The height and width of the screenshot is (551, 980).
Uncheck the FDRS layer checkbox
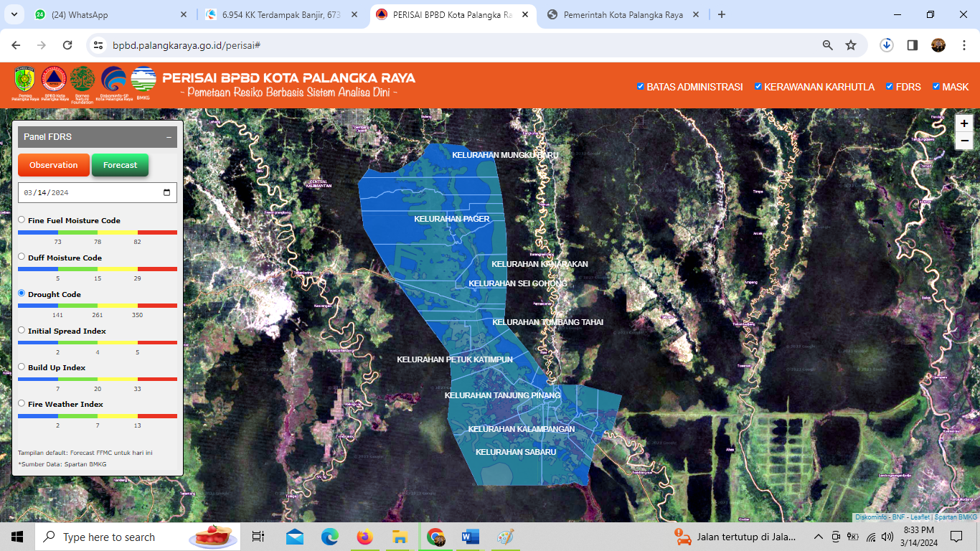pos(890,87)
